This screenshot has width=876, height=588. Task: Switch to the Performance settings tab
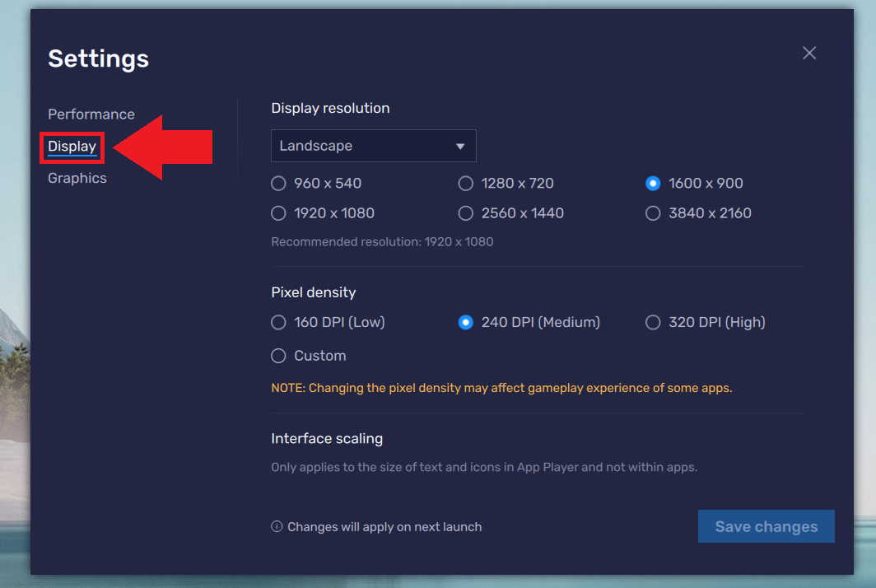coord(91,114)
